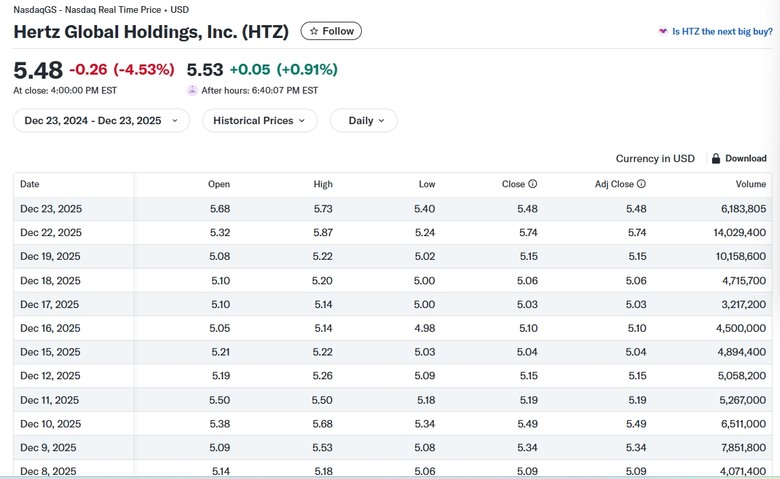Click the Download lock icon
Viewport: 780px width, 479px height.
point(715,158)
